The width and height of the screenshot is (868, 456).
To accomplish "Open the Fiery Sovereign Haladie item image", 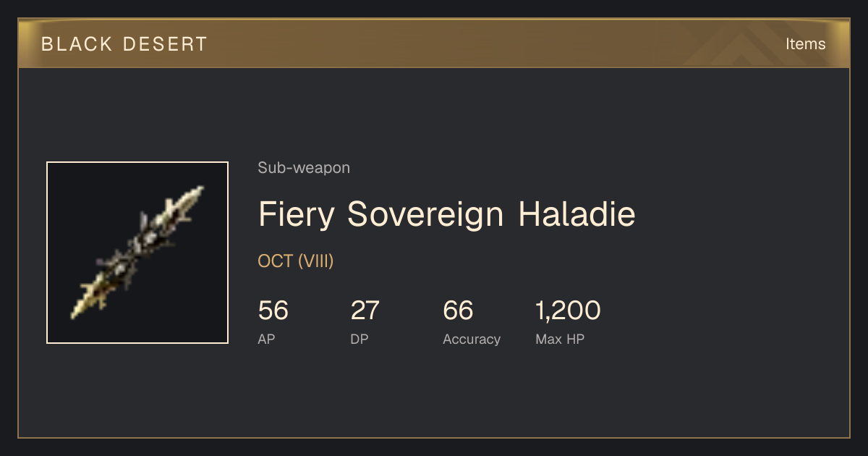I will [137, 253].
